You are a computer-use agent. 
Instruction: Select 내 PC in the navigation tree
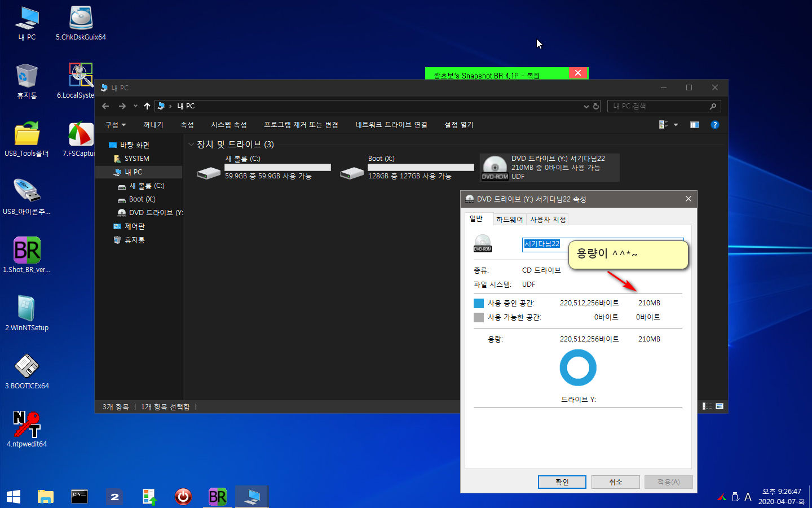pyautogui.click(x=133, y=172)
